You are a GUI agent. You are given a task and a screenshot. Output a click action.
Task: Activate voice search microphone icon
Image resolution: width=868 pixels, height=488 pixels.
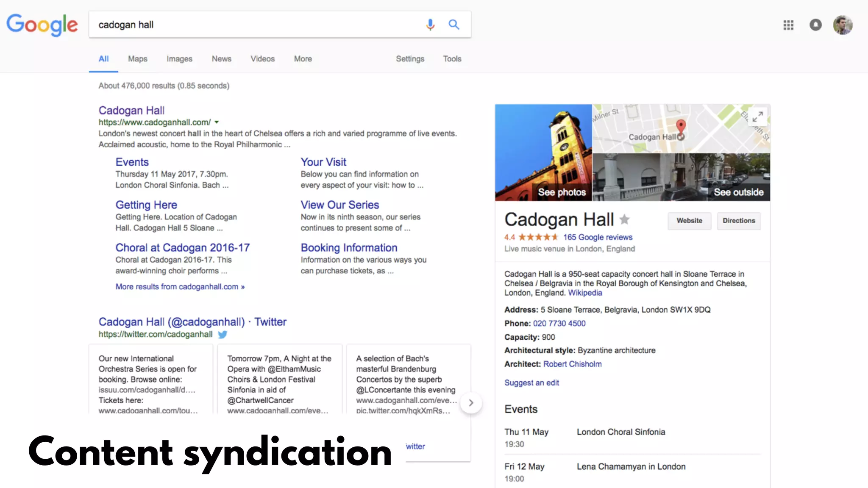click(430, 25)
